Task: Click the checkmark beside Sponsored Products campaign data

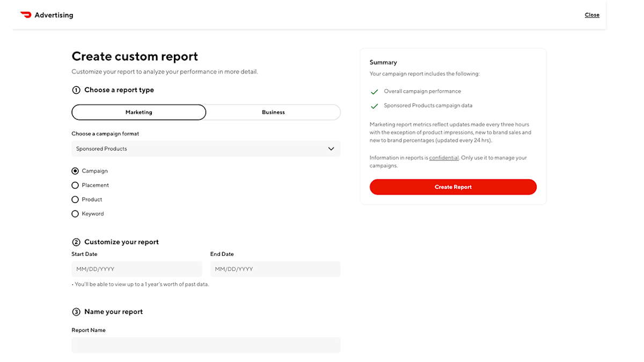Action: [374, 106]
